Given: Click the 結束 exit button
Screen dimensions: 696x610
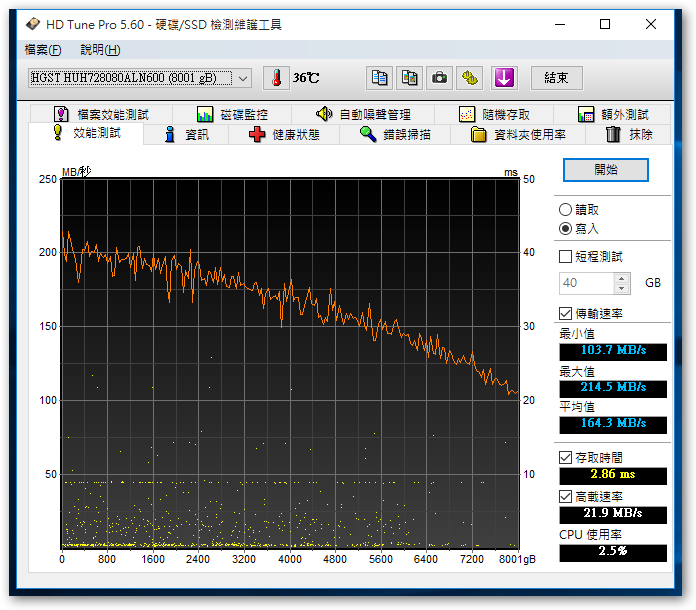Looking at the screenshot, I should pos(556,78).
